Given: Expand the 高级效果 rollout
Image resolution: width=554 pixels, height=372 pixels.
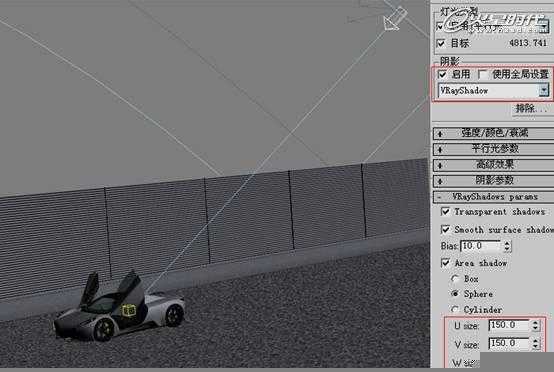Looking at the screenshot, I should click(x=493, y=165).
